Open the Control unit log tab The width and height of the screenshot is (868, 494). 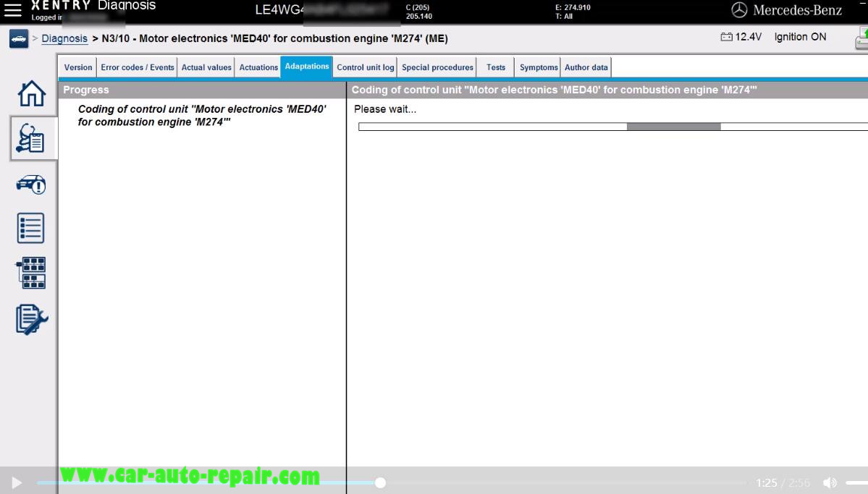pyautogui.click(x=366, y=67)
